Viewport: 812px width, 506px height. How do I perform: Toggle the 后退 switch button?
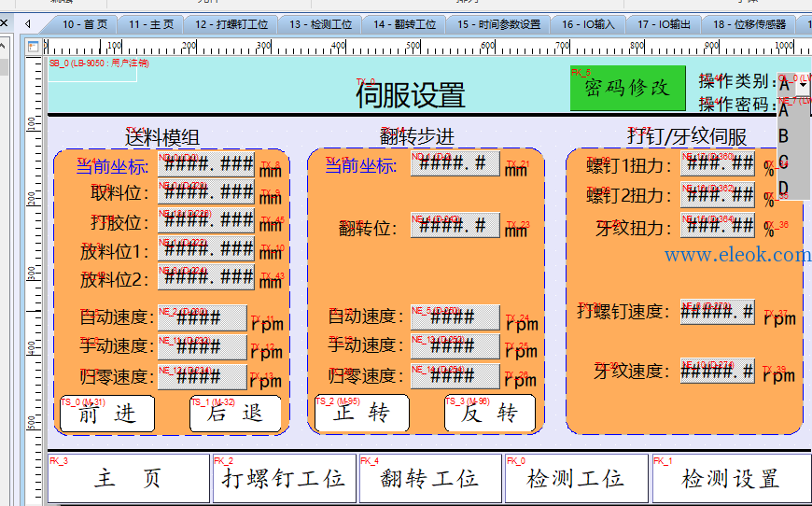235,414
